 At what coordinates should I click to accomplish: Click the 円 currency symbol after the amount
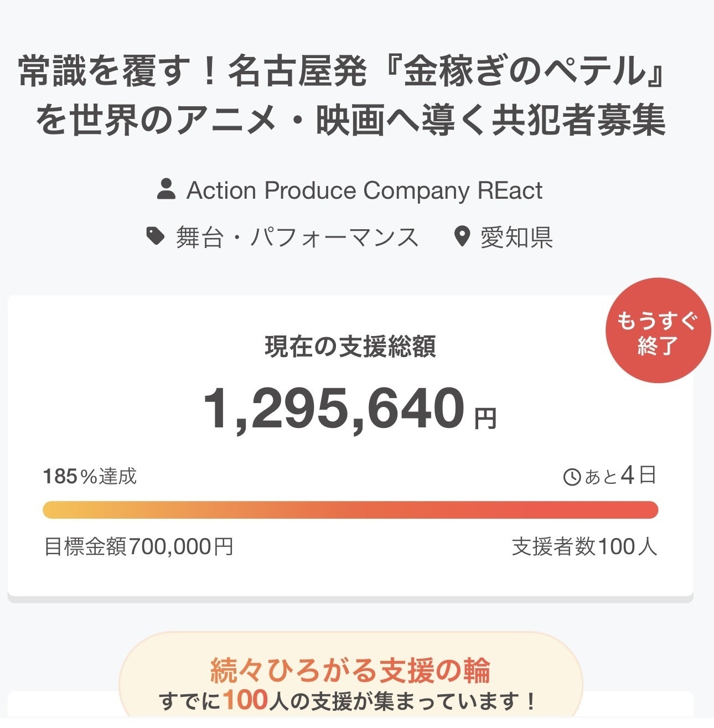coord(485,418)
